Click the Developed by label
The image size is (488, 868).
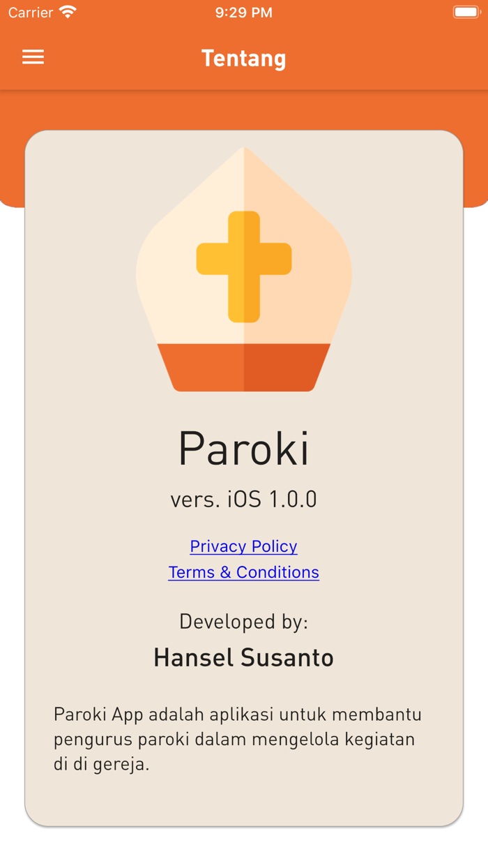point(243,621)
